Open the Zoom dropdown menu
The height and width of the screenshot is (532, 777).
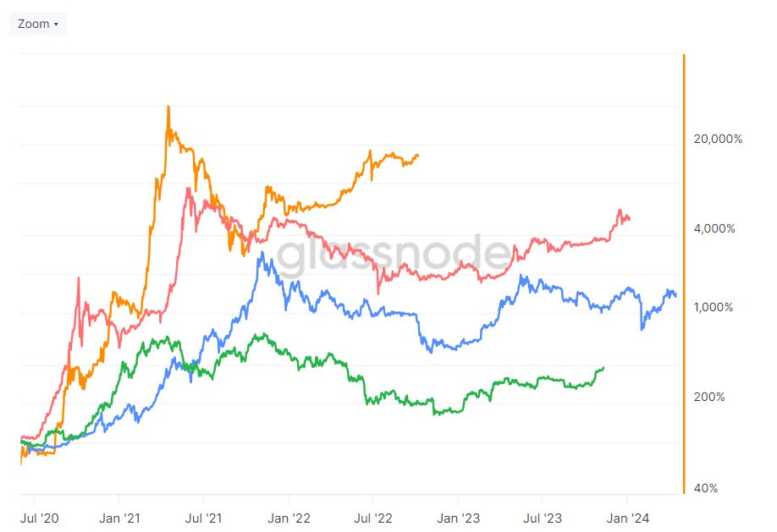tap(37, 24)
